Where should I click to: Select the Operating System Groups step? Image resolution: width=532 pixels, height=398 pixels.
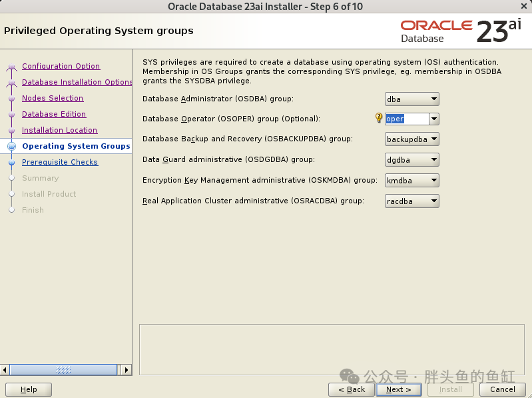[x=76, y=146]
